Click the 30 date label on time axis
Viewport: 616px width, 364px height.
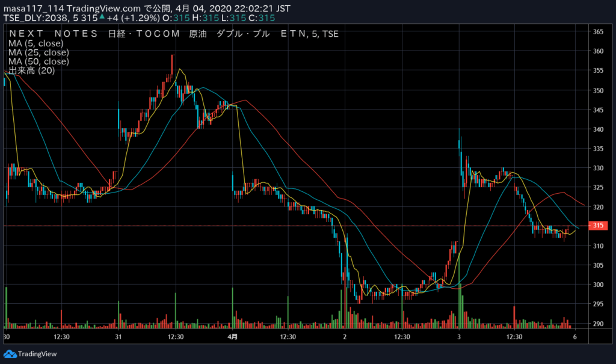(x=6, y=337)
